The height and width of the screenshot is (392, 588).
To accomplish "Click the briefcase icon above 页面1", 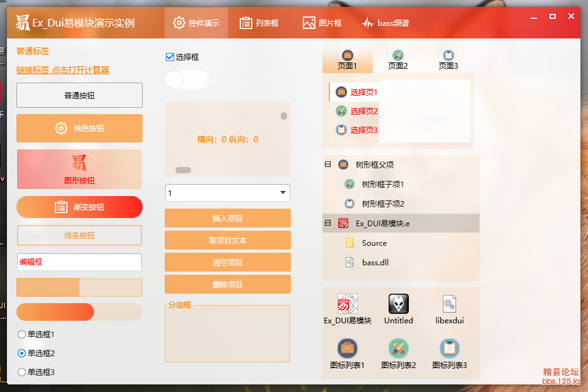I will coord(348,55).
